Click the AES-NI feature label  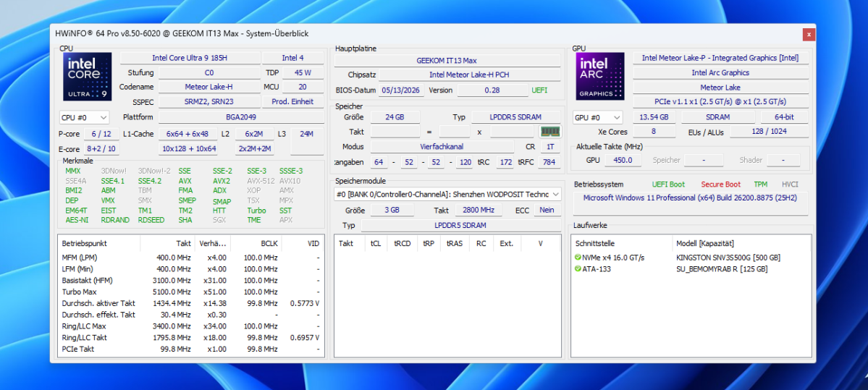(77, 220)
